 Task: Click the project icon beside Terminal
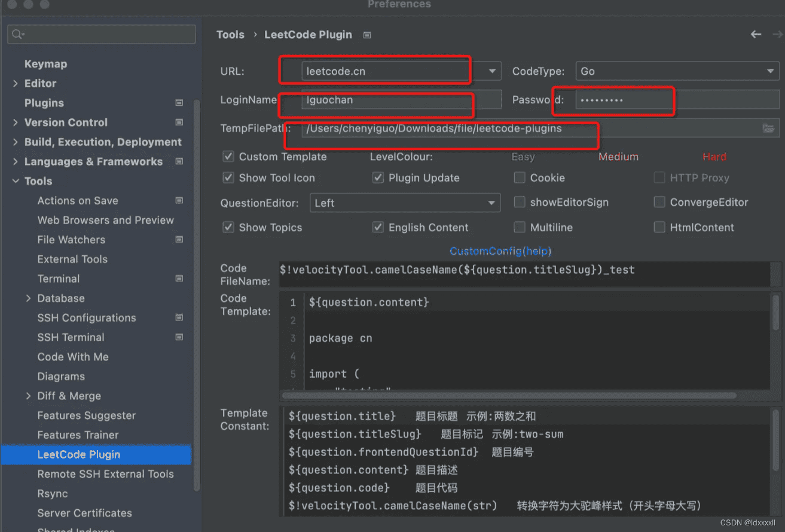tap(179, 279)
